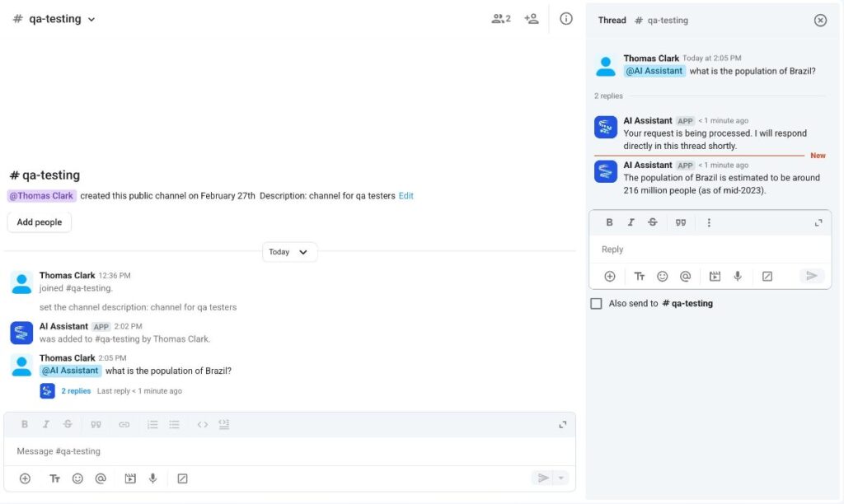View the channel members count icon

point(501,19)
